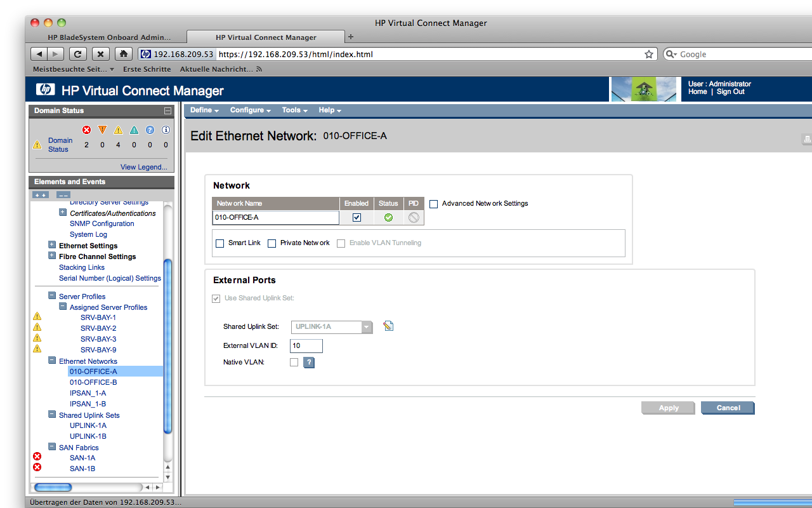Open the Help menu
Viewport: 812px width, 508px height.
pyautogui.click(x=330, y=110)
